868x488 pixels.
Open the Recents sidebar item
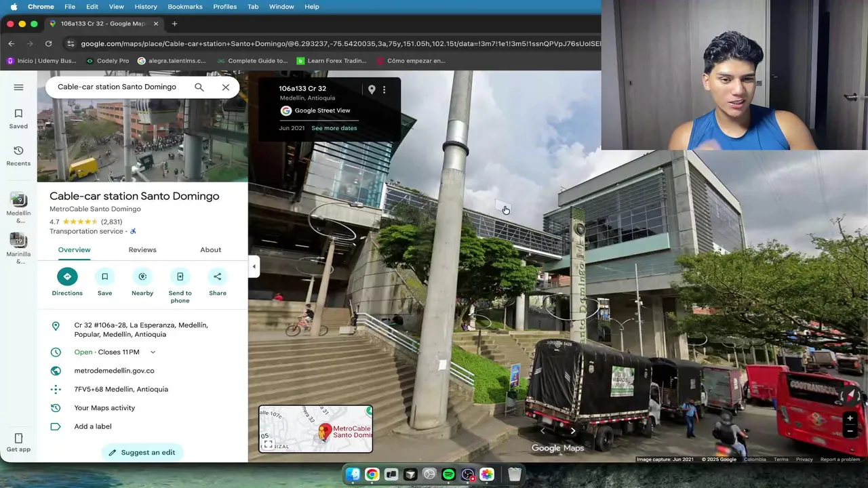coord(18,156)
